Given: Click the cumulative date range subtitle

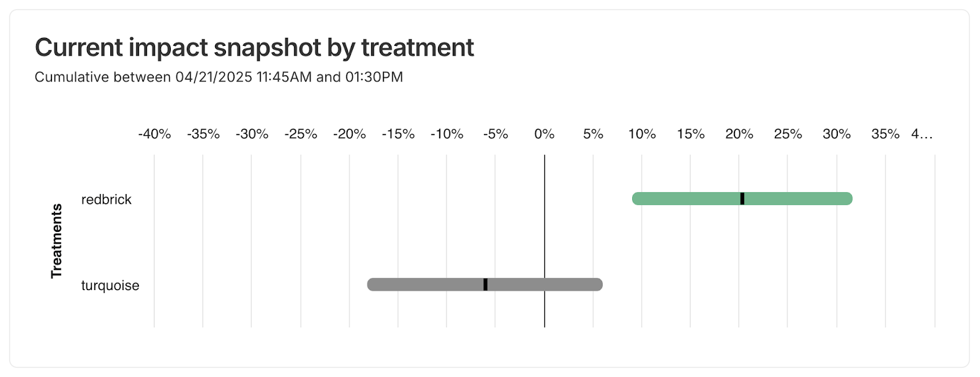Looking at the screenshot, I should (219, 77).
